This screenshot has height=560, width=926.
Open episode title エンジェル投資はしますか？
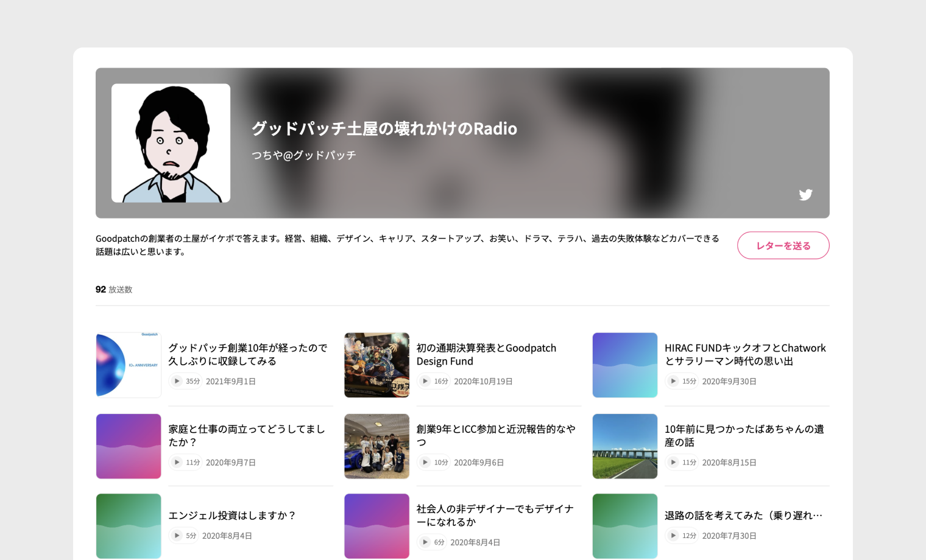(232, 516)
